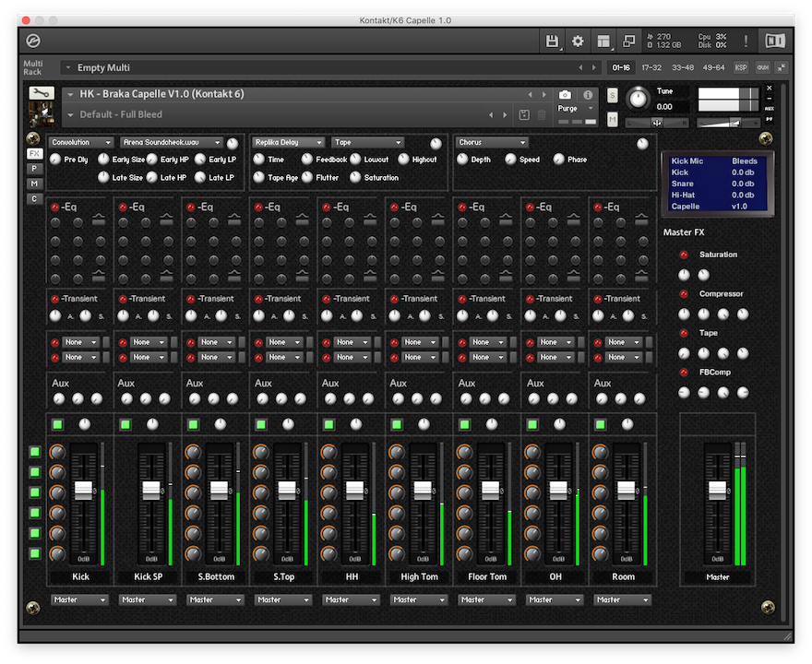The image size is (812, 664).
Task: Toggle Master FX FBComp power
Action: [684, 372]
